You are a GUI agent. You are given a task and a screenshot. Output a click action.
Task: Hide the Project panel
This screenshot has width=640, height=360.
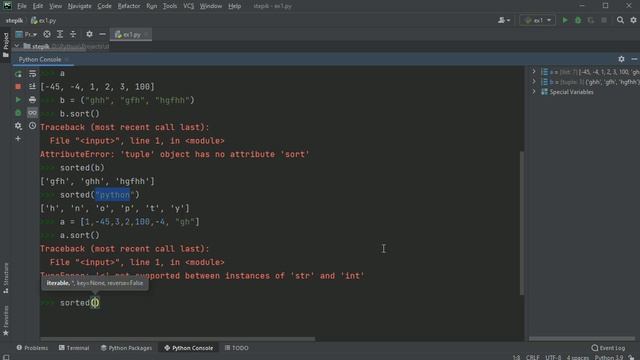coord(102,34)
